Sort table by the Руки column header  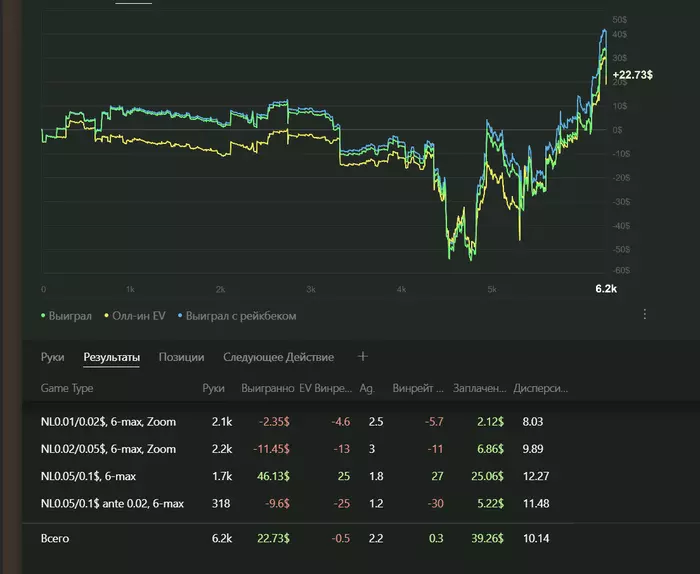pyautogui.click(x=213, y=387)
